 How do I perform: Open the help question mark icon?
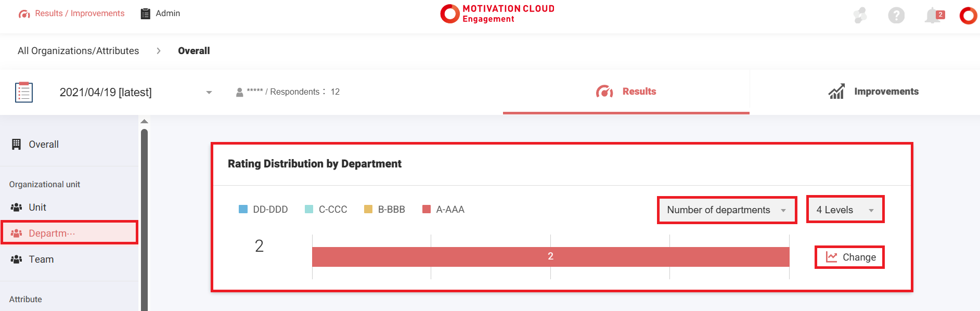click(x=896, y=16)
